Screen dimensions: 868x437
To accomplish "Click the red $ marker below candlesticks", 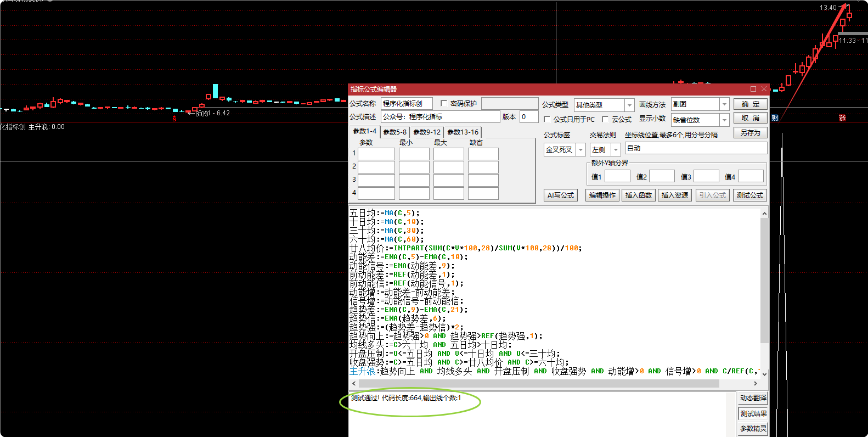I will (x=174, y=119).
